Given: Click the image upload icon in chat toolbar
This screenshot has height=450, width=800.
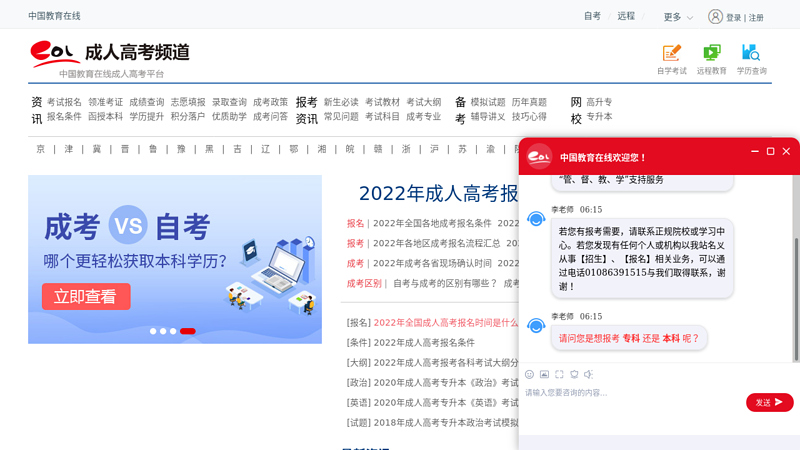Looking at the screenshot, I should 544,374.
